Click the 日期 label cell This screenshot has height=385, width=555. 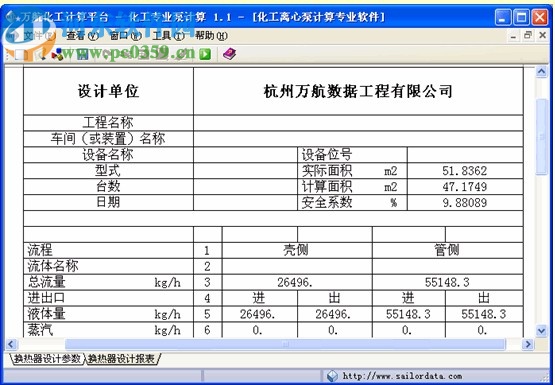(x=108, y=202)
